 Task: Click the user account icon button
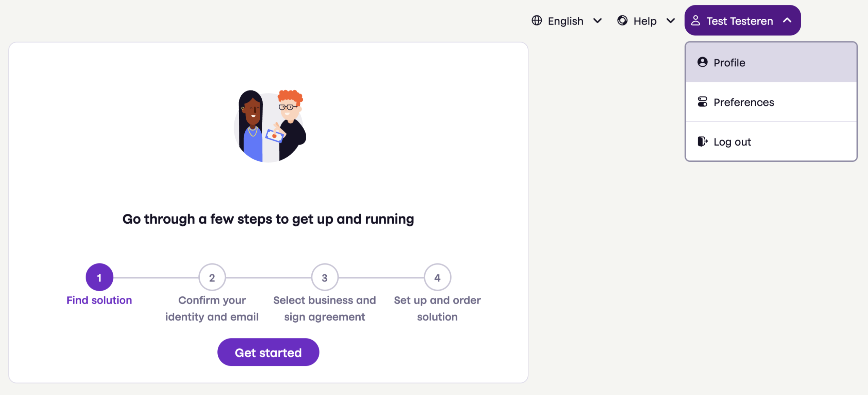pyautogui.click(x=697, y=20)
